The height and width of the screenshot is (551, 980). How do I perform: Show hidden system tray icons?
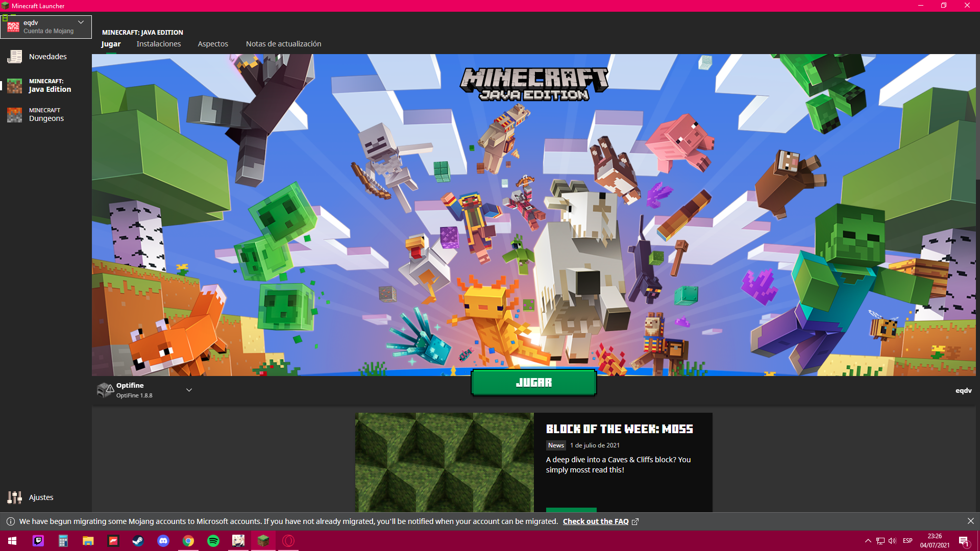click(x=868, y=541)
